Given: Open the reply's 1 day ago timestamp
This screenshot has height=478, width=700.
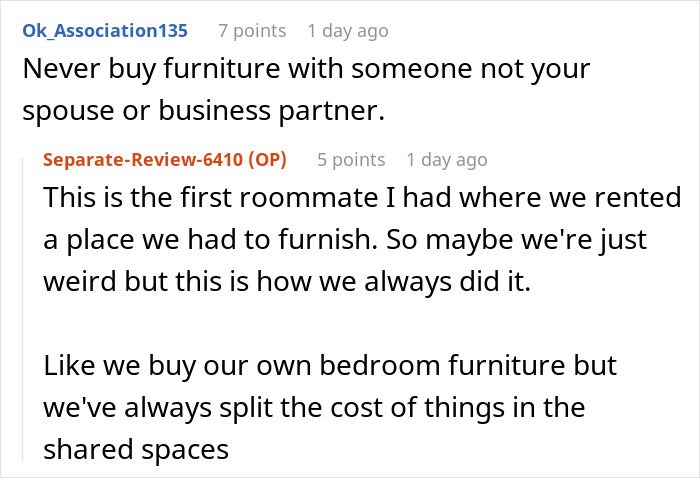Looking at the screenshot, I should coord(446,159).
